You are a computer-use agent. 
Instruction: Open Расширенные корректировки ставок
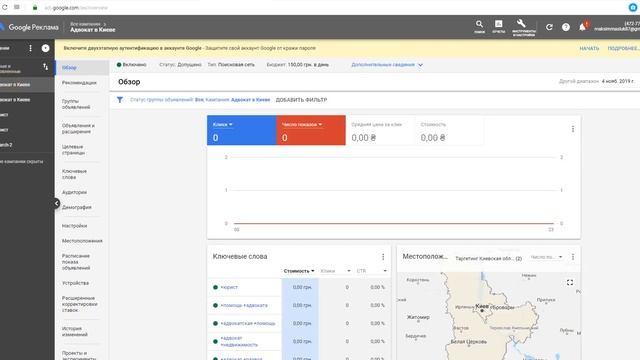pyautogui.click(x=80, y=304)
